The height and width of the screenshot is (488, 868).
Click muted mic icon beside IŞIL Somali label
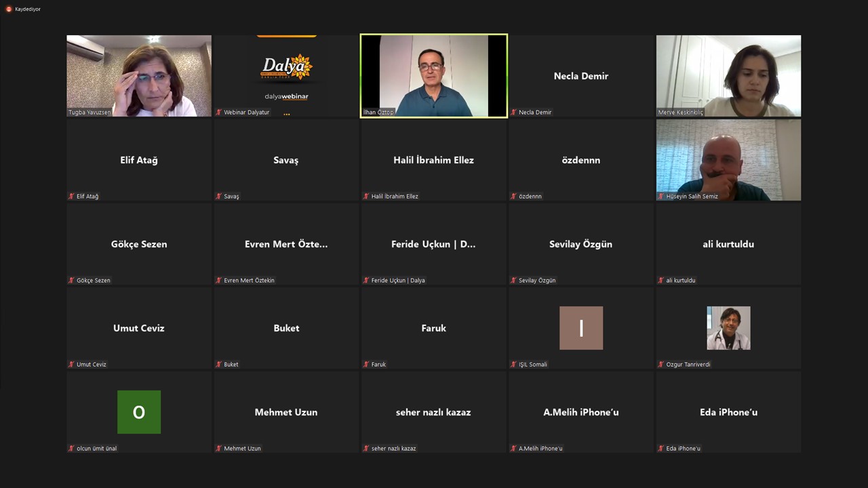pos(513,365)
